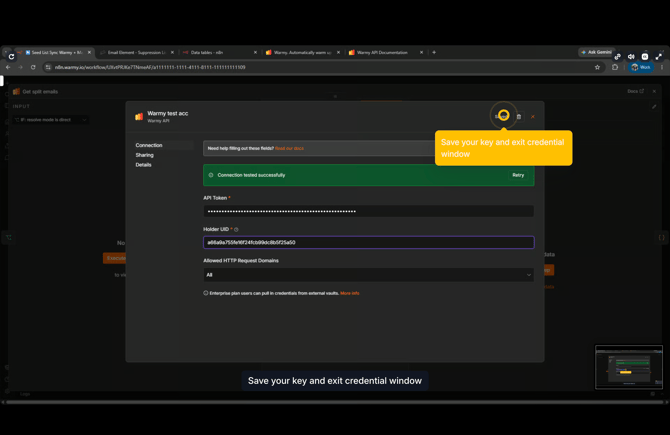Click the Warmy test acc credential name
The width and height of the screenshot is (670, 435).
(x=168, y=113)
